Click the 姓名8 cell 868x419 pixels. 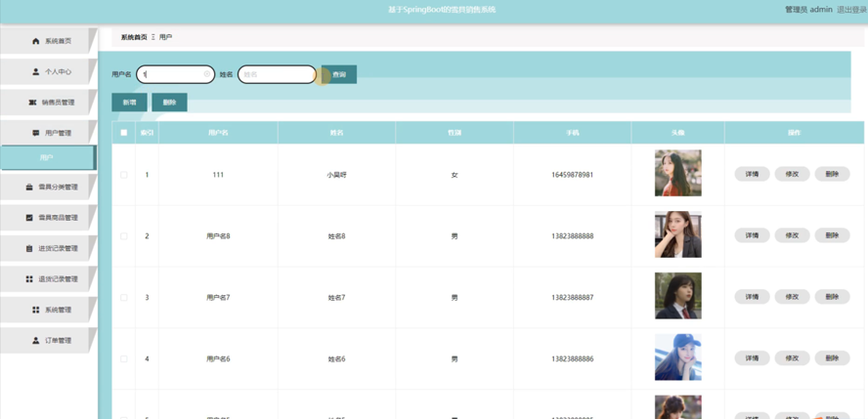(x=336, y=236)
